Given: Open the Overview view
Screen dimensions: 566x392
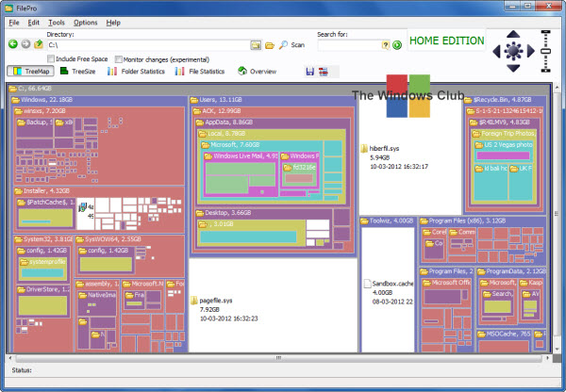Looking at the screenshot, I should [257, 72].
